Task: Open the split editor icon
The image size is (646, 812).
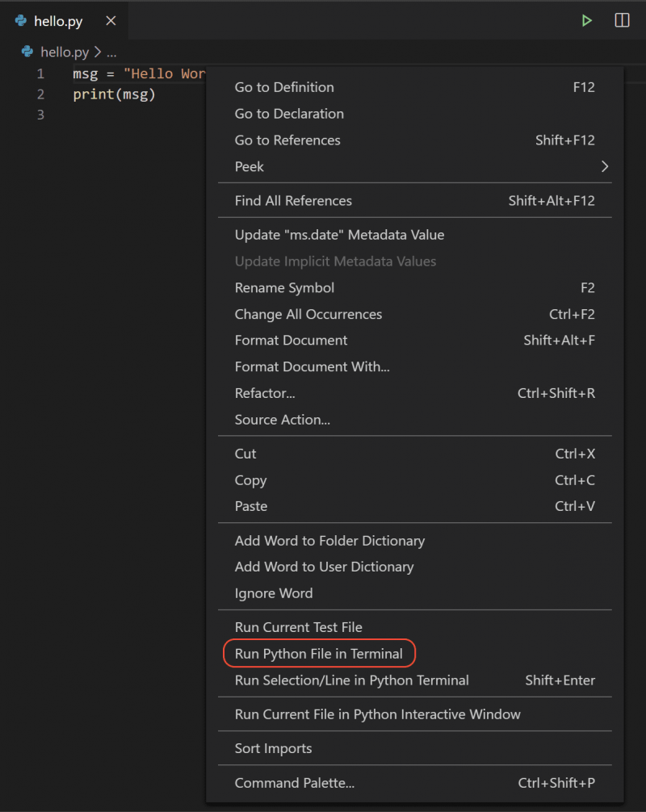Action: click(x=622, y=20)
